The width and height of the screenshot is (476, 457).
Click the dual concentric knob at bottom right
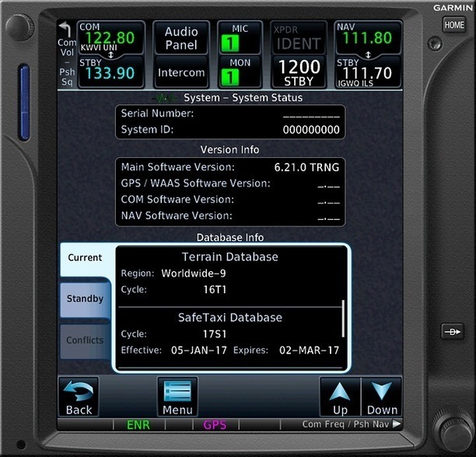(x=453, y=432)
